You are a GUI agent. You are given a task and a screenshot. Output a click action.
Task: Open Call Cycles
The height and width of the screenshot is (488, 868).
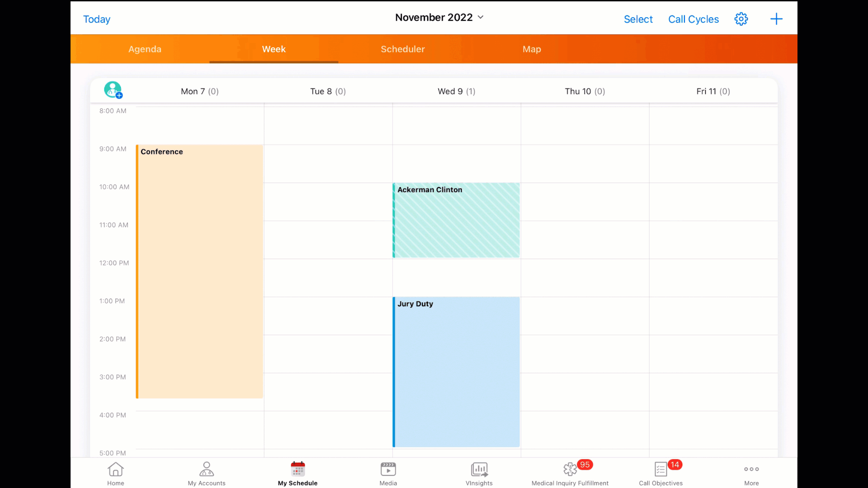(693, 19)
